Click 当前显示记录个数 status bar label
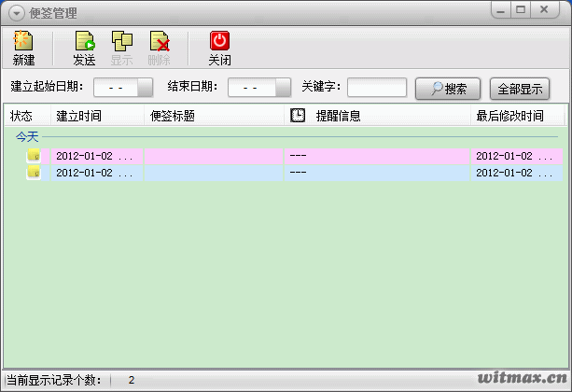The width and height of the screenshot is (572, 392). [53, 380]
